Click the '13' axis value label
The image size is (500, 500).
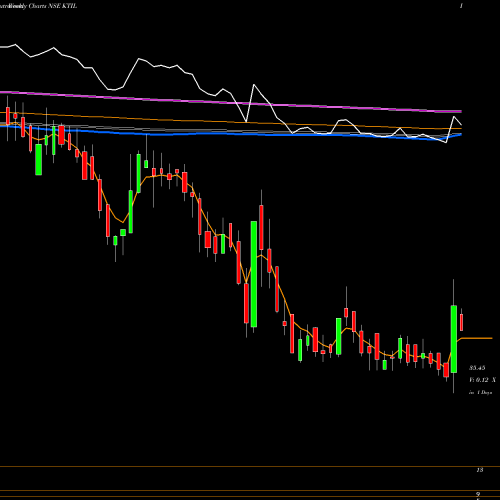(479, 470)
